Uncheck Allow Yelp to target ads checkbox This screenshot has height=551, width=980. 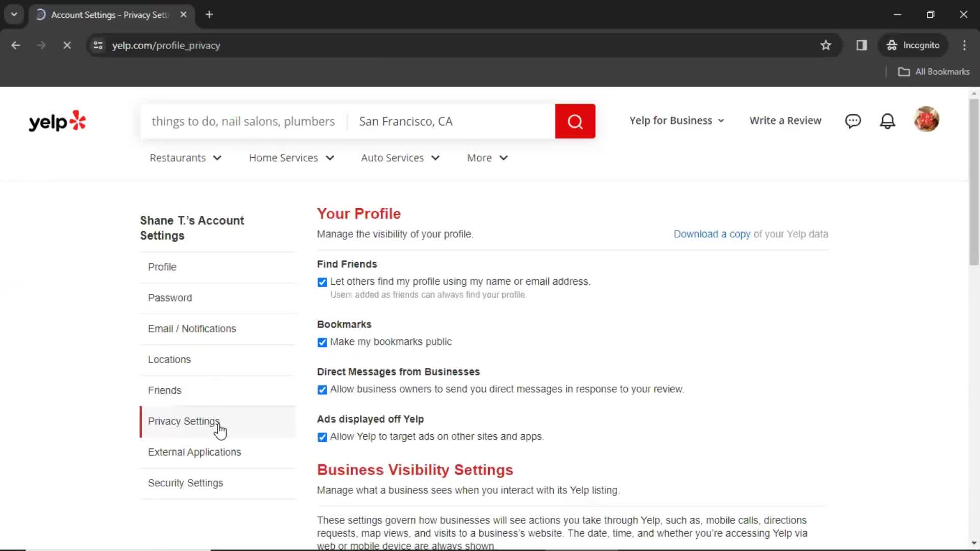322,437
